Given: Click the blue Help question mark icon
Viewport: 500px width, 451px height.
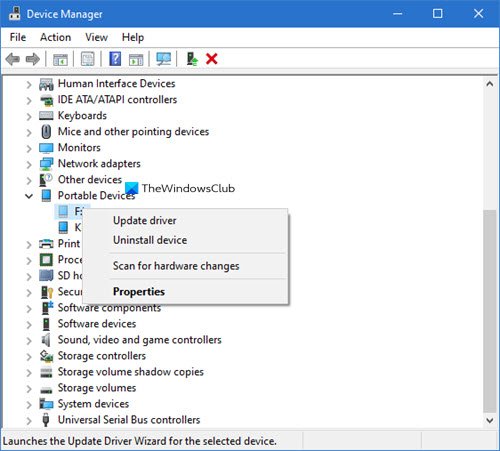Looking at the screenshot, I should [115, 59].
